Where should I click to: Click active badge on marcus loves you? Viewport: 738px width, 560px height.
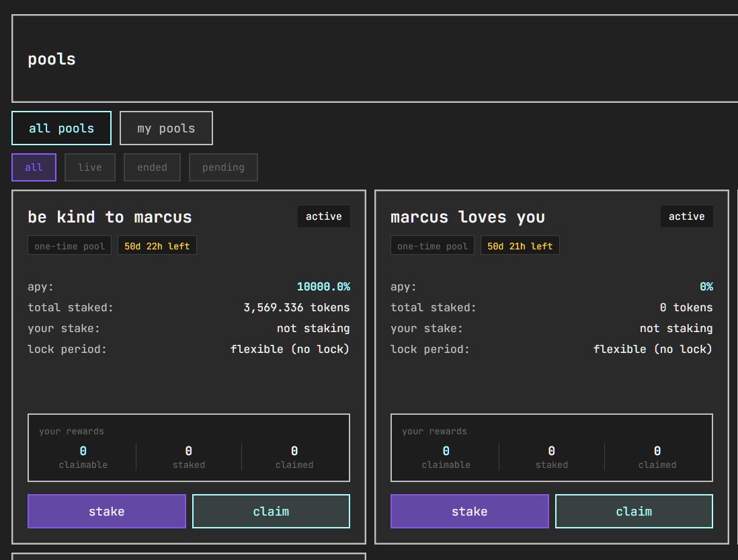click(687, 216)
